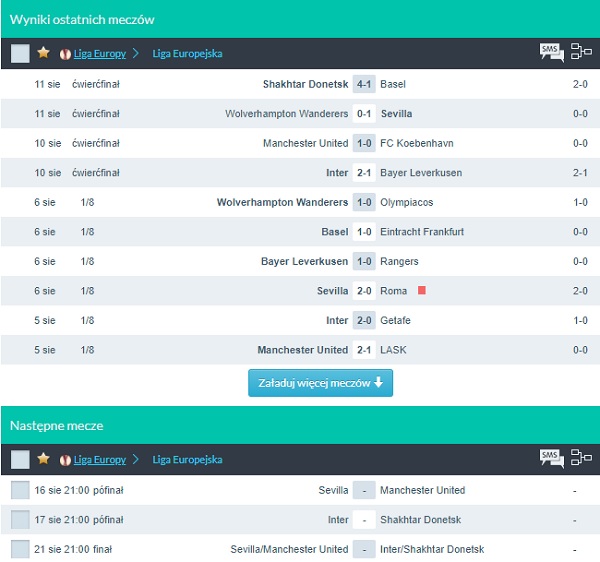Select Getafe team name

(x=395, y=320)
